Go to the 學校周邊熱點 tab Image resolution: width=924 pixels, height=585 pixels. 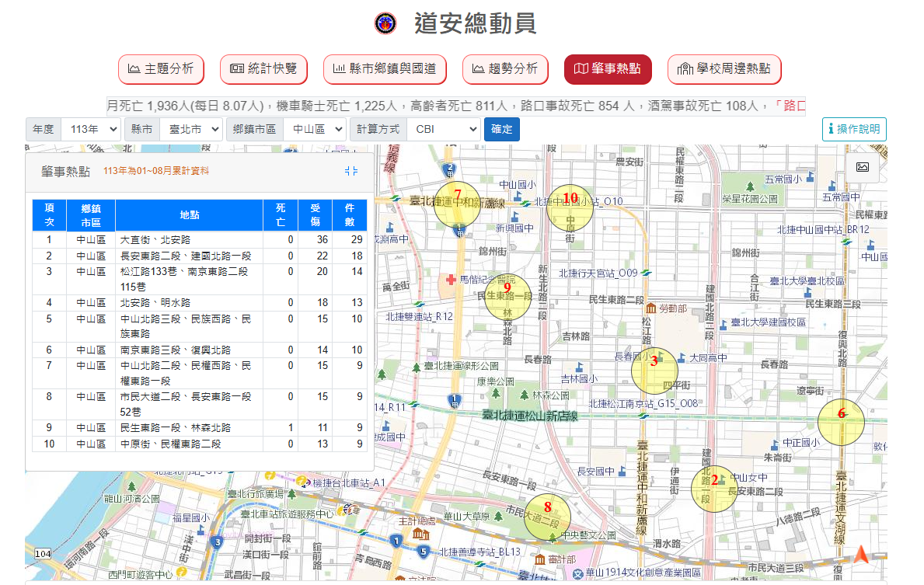(724, 69)
